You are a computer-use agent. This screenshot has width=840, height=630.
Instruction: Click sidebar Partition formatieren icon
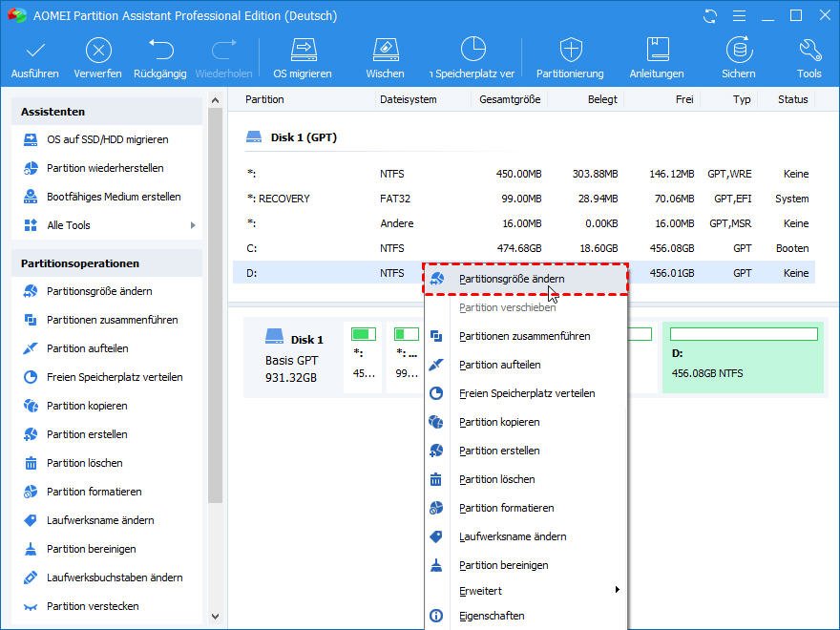(31, 492)
